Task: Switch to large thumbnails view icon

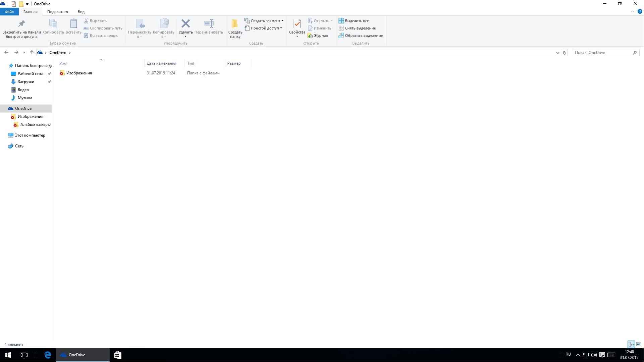Action: point(639,344)
